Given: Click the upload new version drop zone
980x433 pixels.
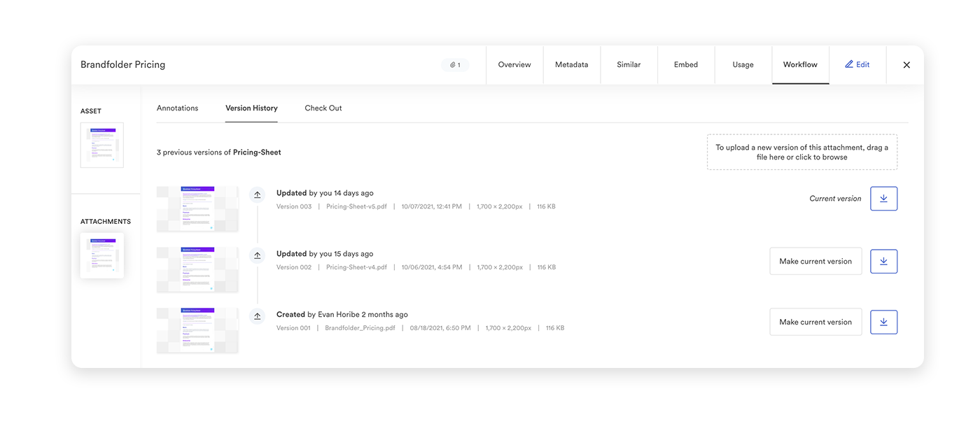Looking at the screenshot, I should tap(802, 152).
